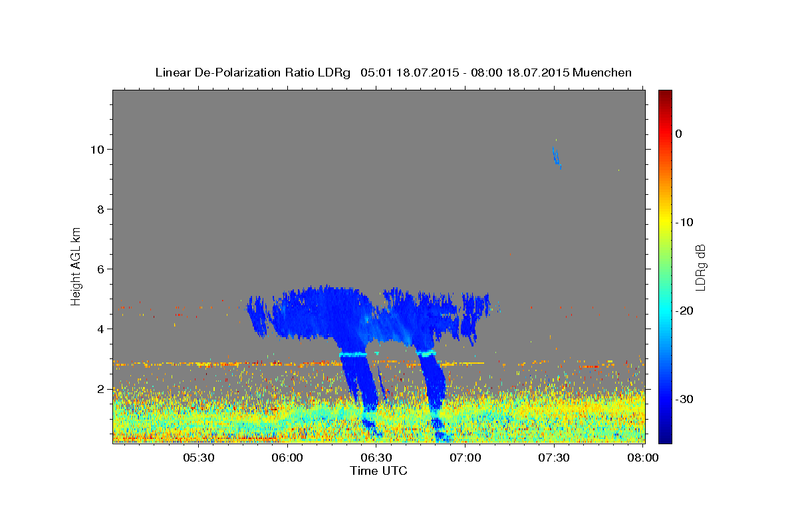Screen dimensions: 798x532
Task: Click the height tick label '2'
Action: click(x=100, y=389)
